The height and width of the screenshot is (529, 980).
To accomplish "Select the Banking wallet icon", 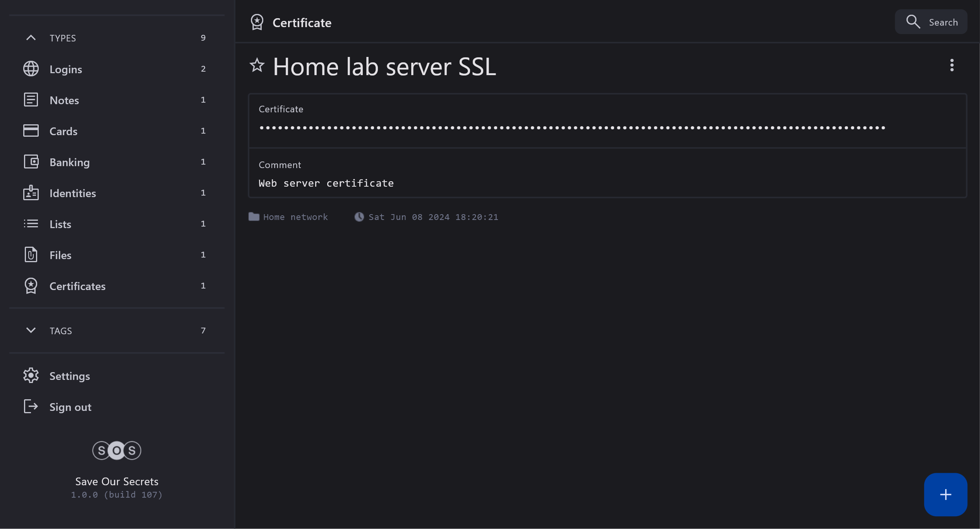I will pos(31,162).
